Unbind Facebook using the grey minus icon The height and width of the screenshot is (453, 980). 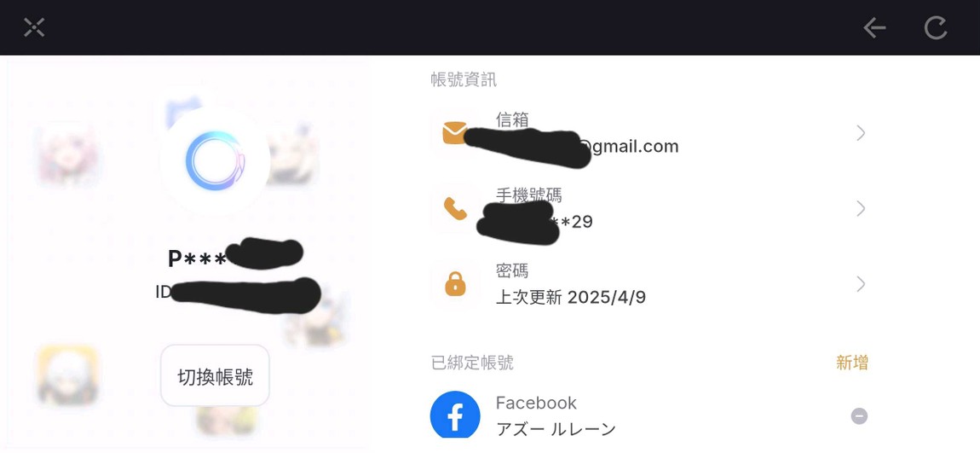[859, 416]
